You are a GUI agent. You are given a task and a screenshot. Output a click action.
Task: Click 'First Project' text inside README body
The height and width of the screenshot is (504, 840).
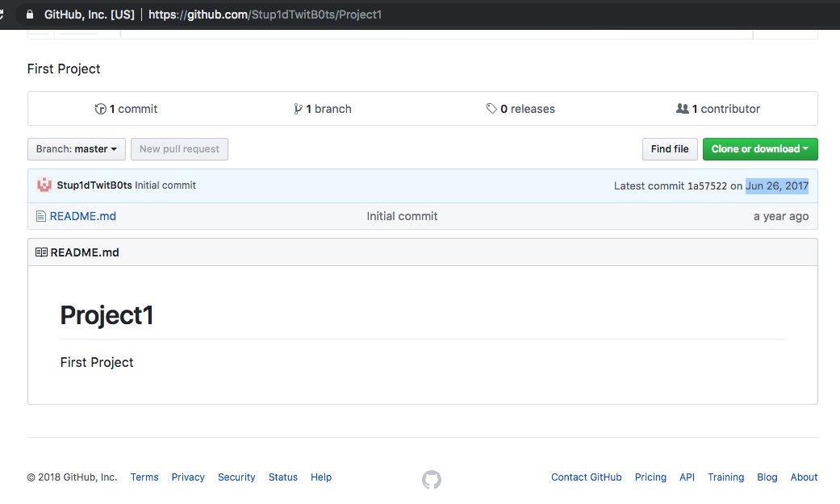coord(97,363)
